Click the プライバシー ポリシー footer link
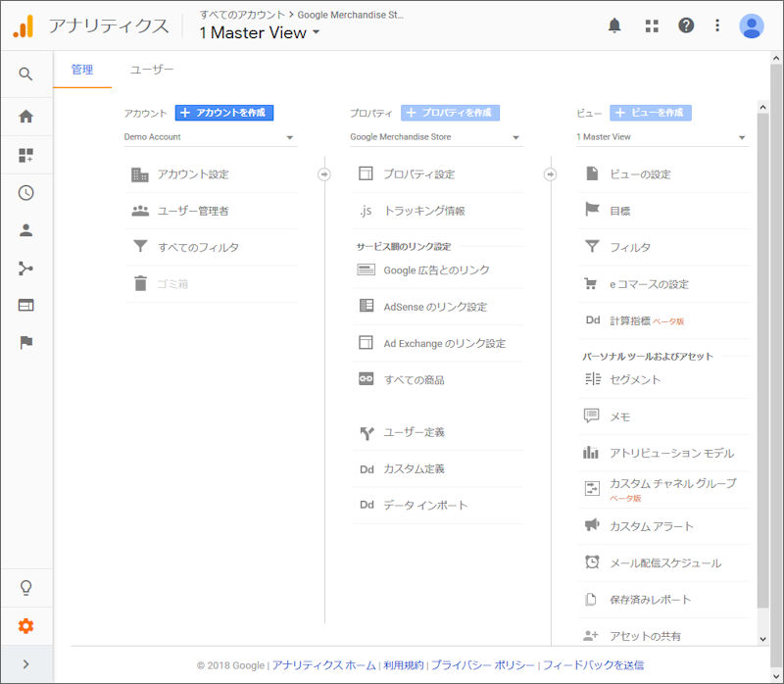Viewport: 784px width, 684px height. click(x=482, y=665)
